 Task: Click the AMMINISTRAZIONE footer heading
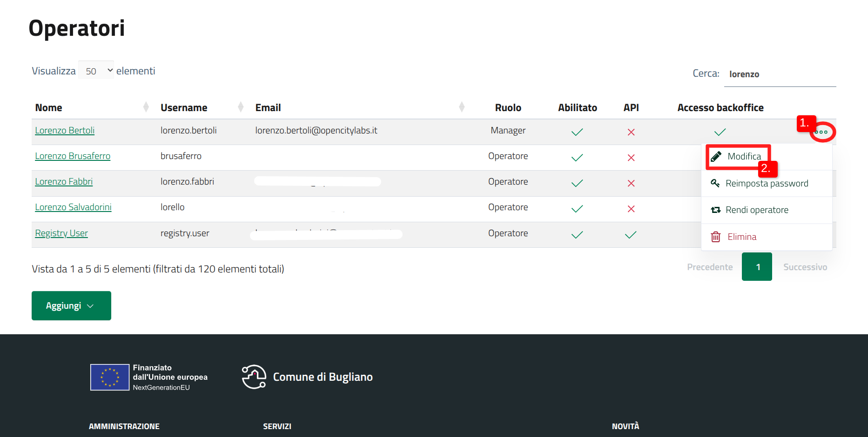(x=124, y=426)
